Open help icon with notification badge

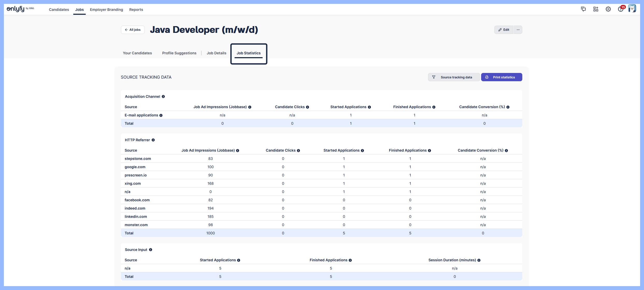pyautogui.click(x=621, y=9)
